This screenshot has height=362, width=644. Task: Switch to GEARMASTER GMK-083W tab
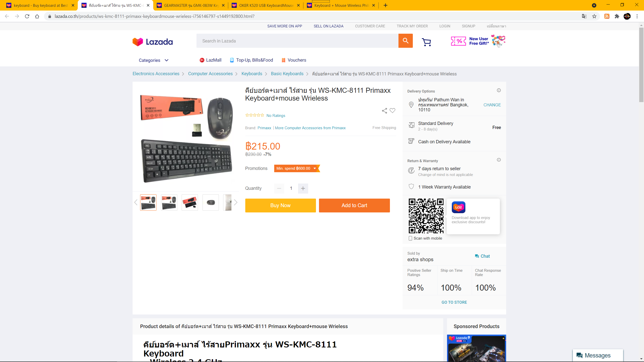(x=190, y=5)
